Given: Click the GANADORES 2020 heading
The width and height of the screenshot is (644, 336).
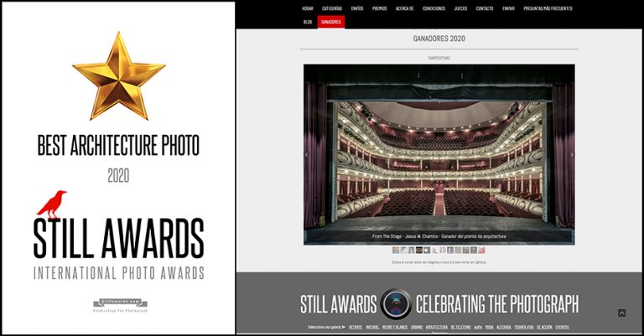Looking at the screenshot, I should pos(439,39).
